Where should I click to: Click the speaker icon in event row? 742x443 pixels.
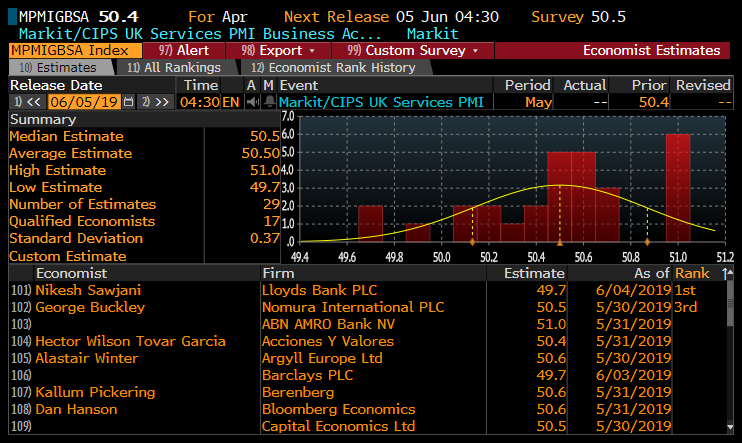click(x=267, y=102)
